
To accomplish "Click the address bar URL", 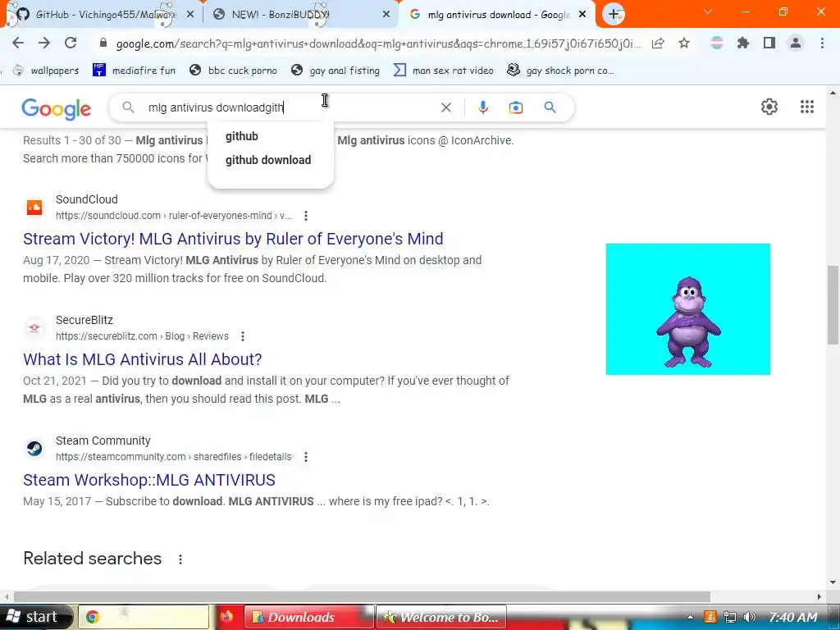I will 378,43.
